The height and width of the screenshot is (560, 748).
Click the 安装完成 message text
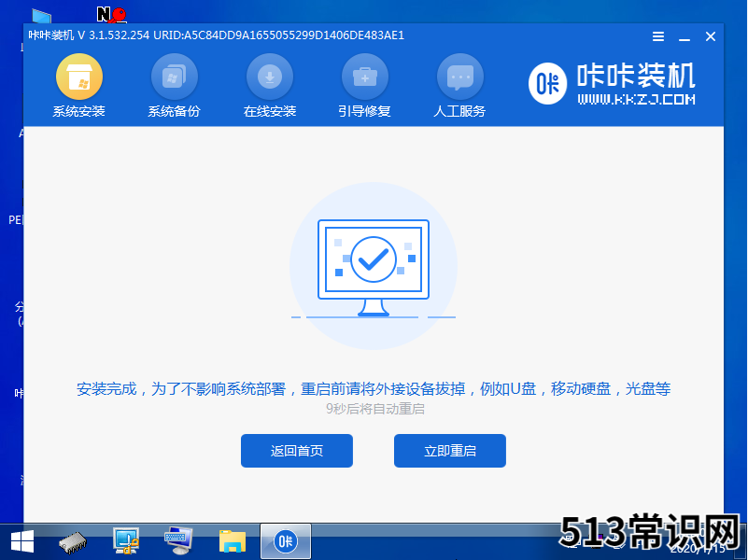point(374,389)
